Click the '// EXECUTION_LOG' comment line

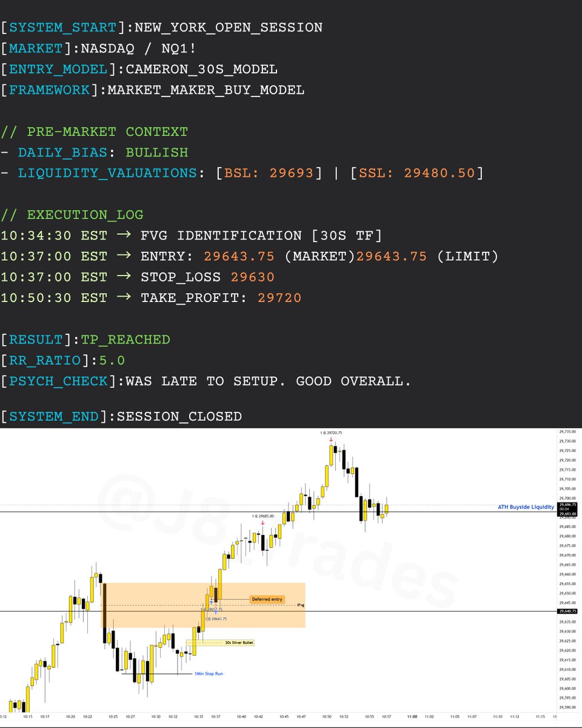coord(73,215)
